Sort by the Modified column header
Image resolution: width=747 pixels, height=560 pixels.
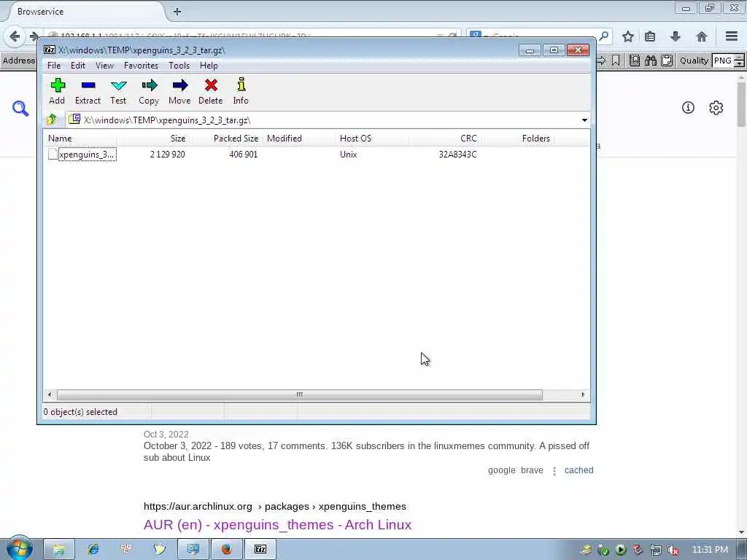(x=299, y=139)
